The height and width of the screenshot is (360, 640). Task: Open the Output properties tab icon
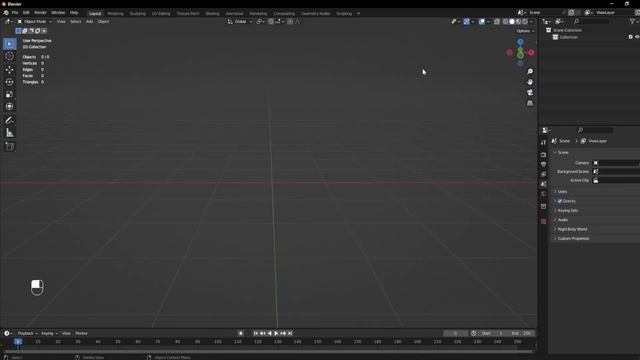click(x=543, y=164)
